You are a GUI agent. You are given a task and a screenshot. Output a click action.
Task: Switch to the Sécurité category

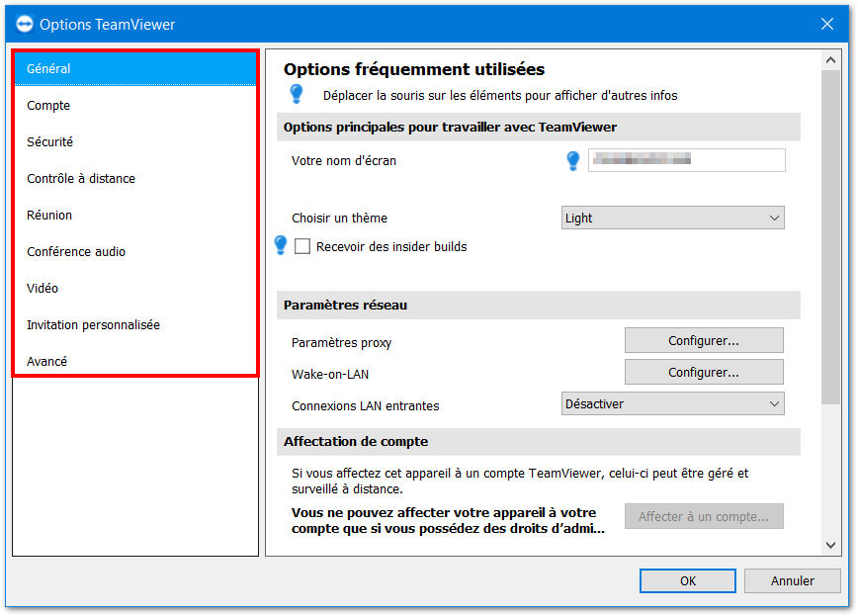(x=135, y=141)
